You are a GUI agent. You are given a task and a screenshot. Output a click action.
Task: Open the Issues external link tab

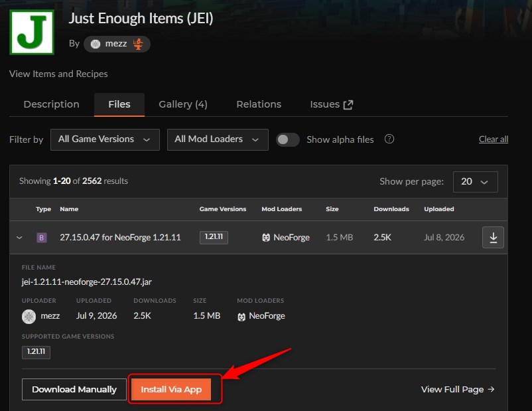coord(332,104)
